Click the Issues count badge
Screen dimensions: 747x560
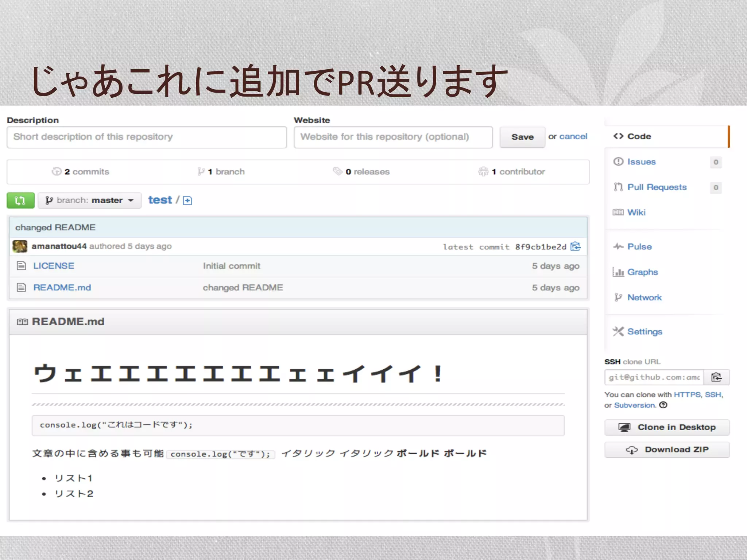point(716,162)
